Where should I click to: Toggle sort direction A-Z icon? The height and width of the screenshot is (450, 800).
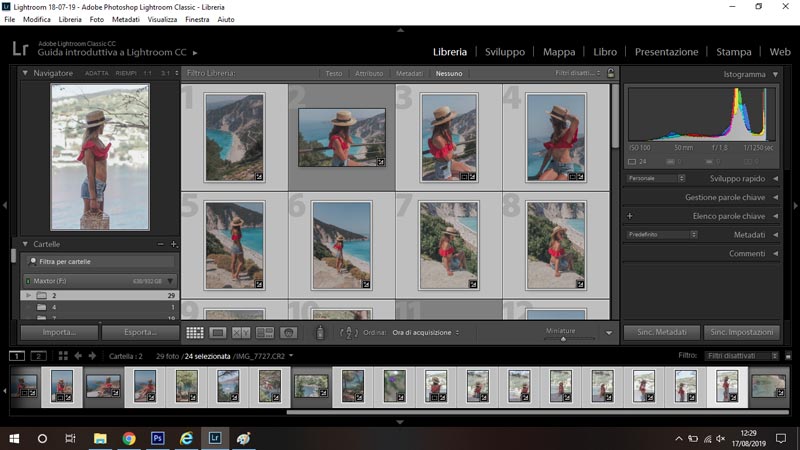348,333
